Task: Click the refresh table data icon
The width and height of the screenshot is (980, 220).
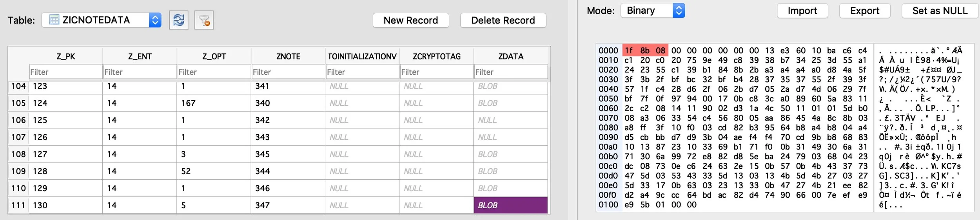Action: [x=179, y=20]
